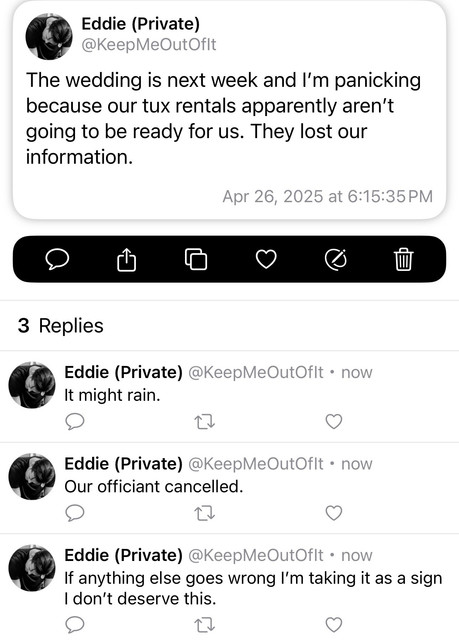The height and width of the screenshot is (640, 459).
Task: Like the "Our officiant cancelled." reply
Action: click(334, 513)
